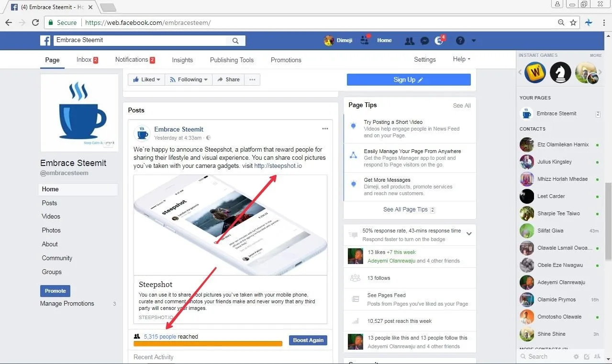This screenshot has width=612, height=364.
Task: Click the Promote button
Action: 56,291
